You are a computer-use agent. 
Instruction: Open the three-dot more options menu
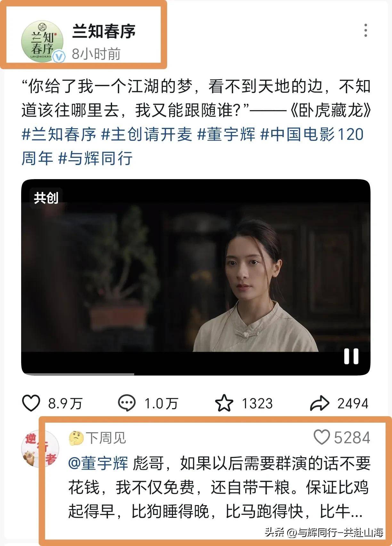(365, 30)
